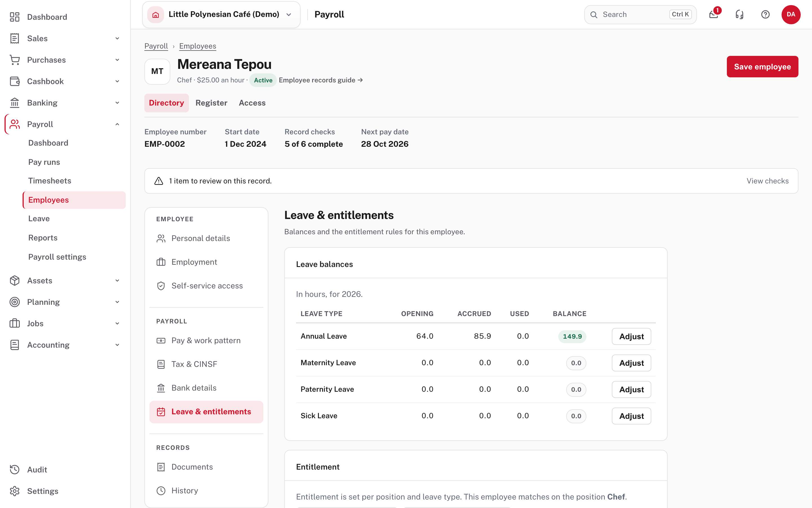This screenshot has width=812, height=508.
Task: Click the Pay & work pattern cash icon
Action: (161, 340)
